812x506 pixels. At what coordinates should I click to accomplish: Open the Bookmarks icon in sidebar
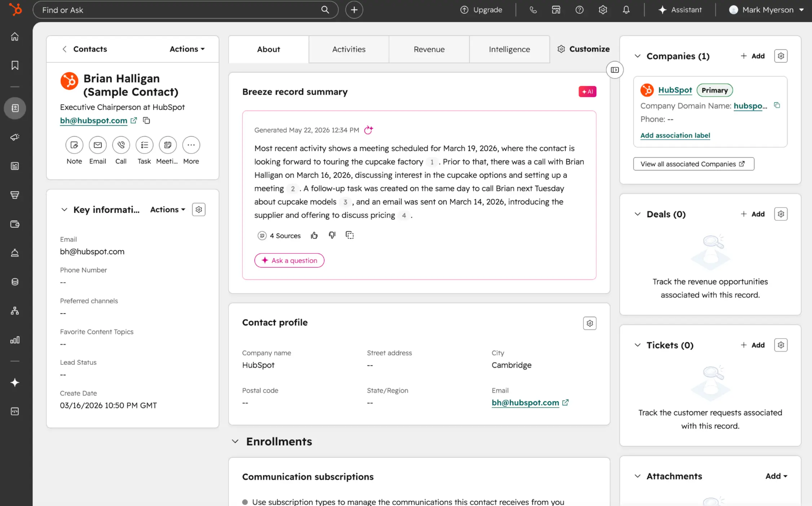pyautogui.click(x=15, y=65)
